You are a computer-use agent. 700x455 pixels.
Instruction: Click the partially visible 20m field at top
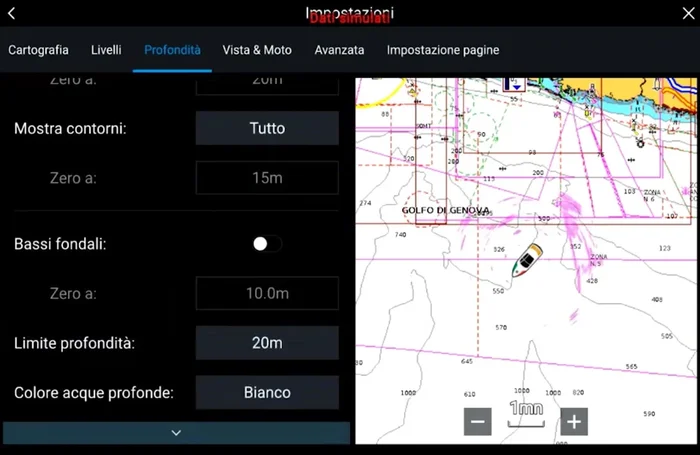click(x=267, y=87)
